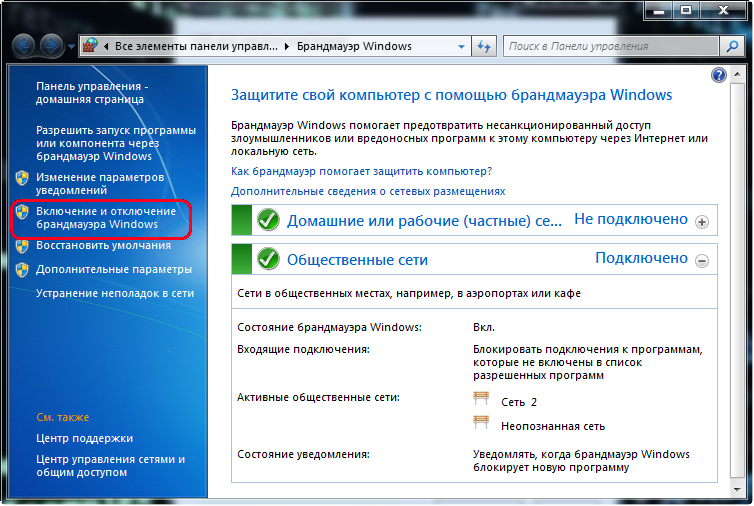754x506 pixels.
Task: Click shield icon beside 'Дополнительные параметры'
Action: pyautogui.click(x=22, y=270)
